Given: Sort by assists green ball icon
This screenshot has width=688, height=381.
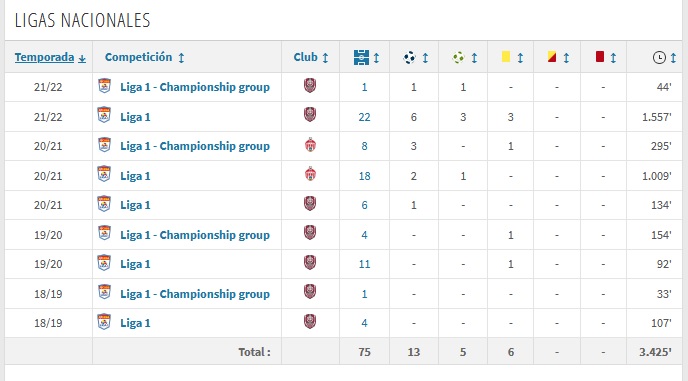Looking at the screenshot, I should pyautogui.click(x=459, y=58).
